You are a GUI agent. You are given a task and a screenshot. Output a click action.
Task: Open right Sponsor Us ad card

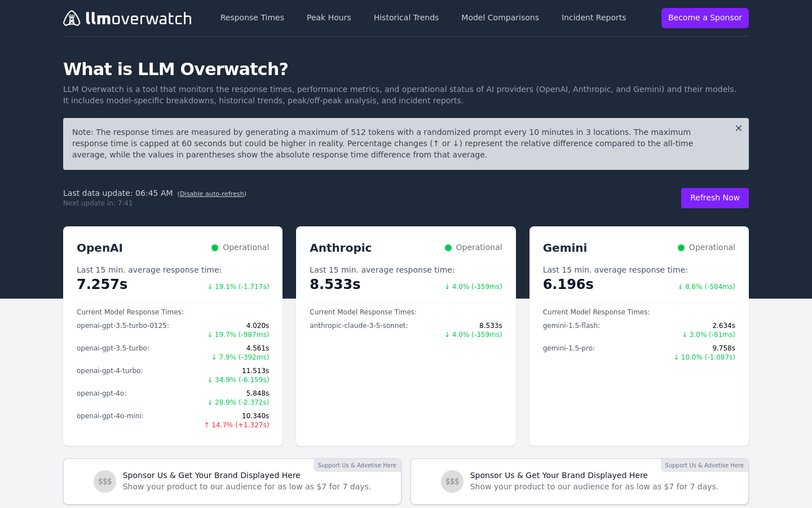580,481
